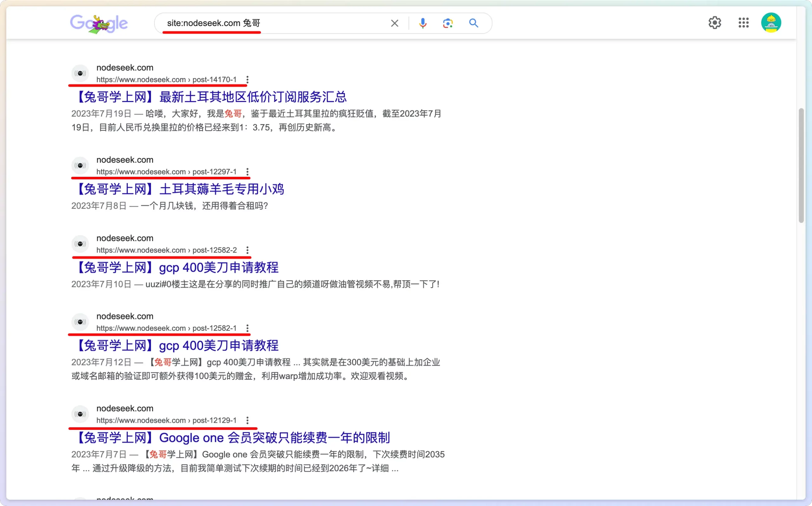The height and width of the screenshot is (506, 812).
Task: Click the nodeseek favicon for post-12129-1
Action: (x=80, y=414)
